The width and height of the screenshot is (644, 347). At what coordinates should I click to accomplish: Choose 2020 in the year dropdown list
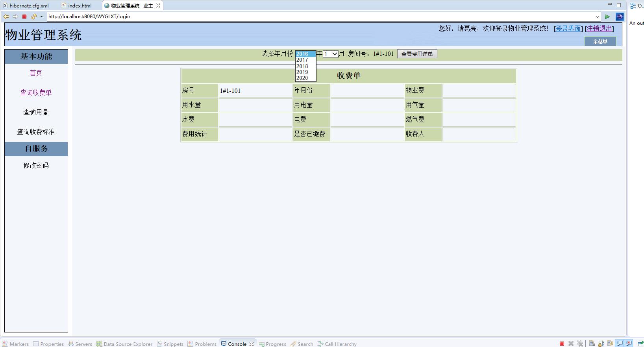click(305, 78)
